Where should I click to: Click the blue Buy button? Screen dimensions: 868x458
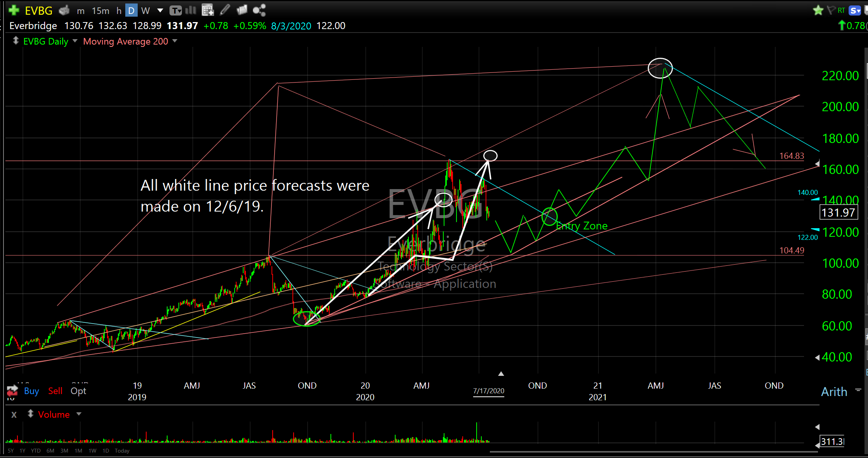[31, 391]
